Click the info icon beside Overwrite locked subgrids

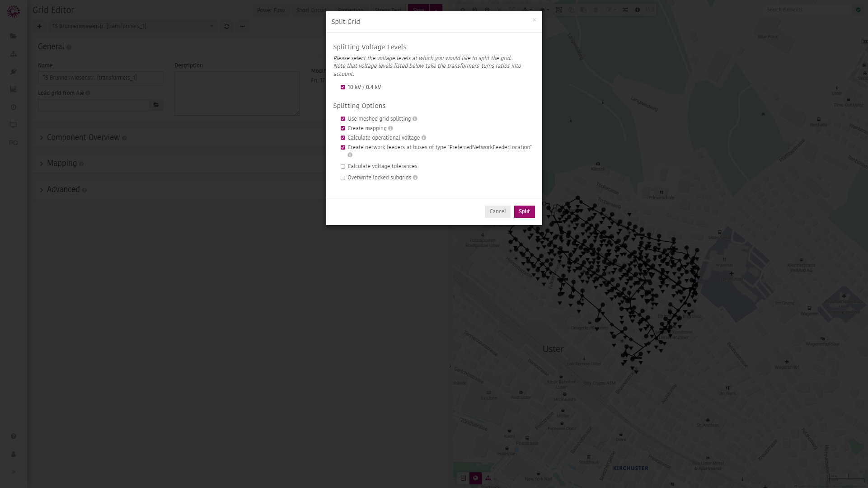415,178
